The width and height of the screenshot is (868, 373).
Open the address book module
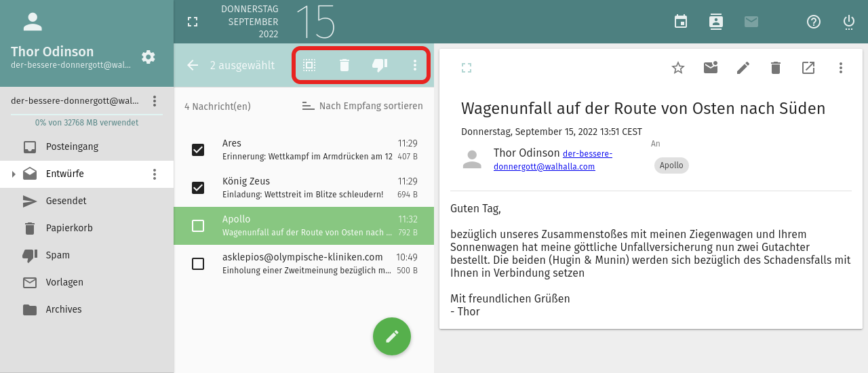click(x=716, y=22)
